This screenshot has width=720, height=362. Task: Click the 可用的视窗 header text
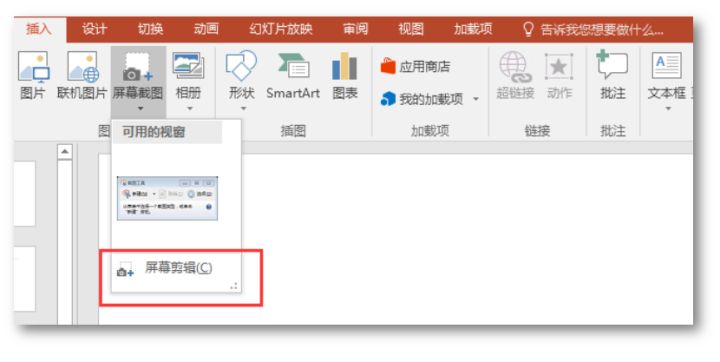point(153,132)
